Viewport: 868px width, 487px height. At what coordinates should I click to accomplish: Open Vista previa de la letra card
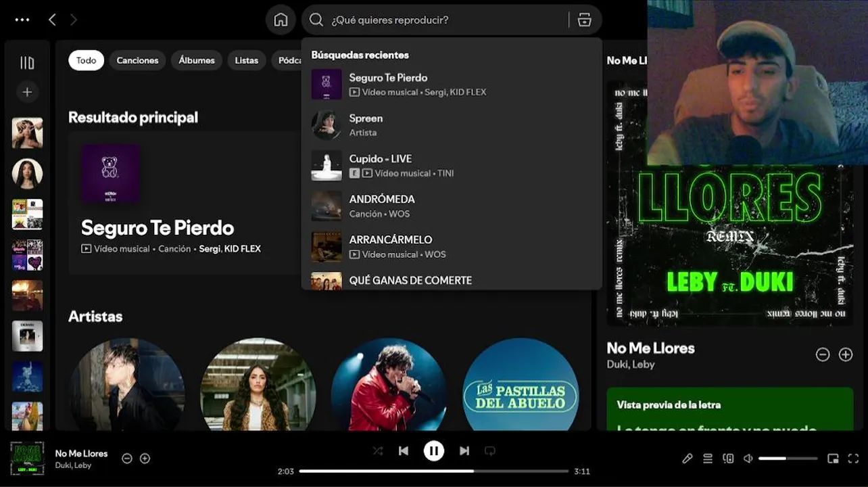point(730,409)
